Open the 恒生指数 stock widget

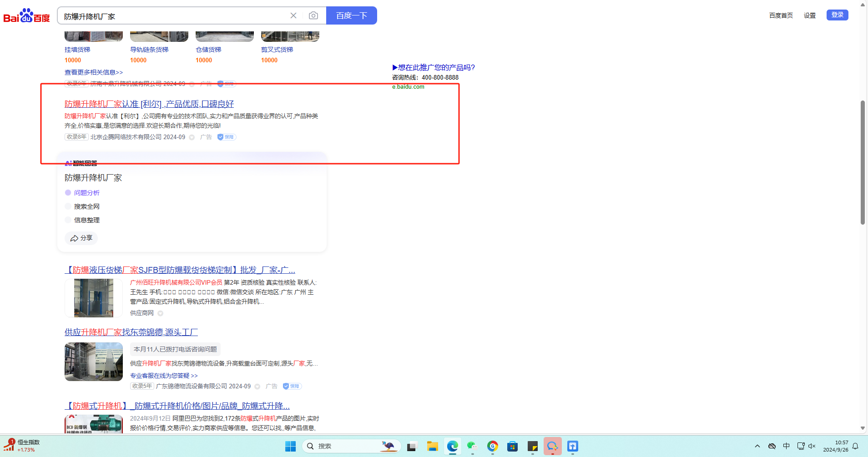coord(22,446)
